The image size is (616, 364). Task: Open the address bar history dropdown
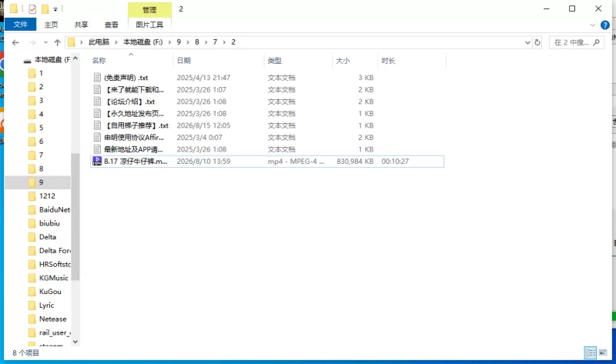point(527,42)
